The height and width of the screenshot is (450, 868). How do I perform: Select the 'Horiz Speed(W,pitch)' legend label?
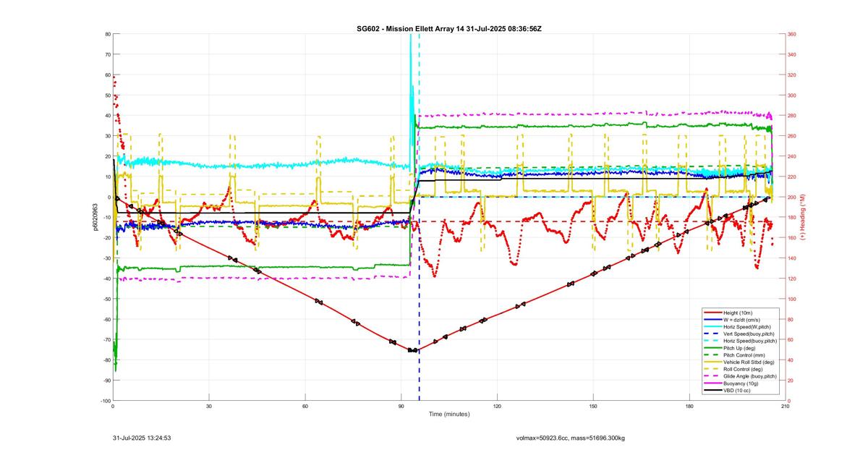point(747,327)
